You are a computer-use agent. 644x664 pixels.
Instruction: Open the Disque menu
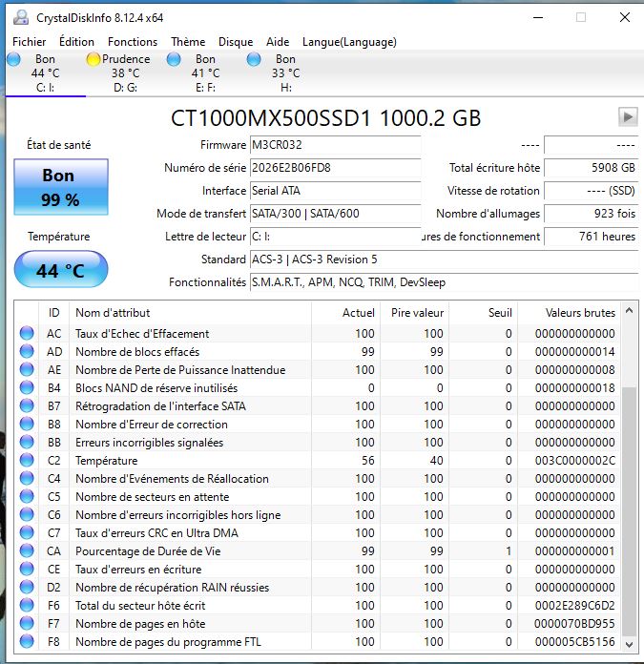click(x=236, y=42)
